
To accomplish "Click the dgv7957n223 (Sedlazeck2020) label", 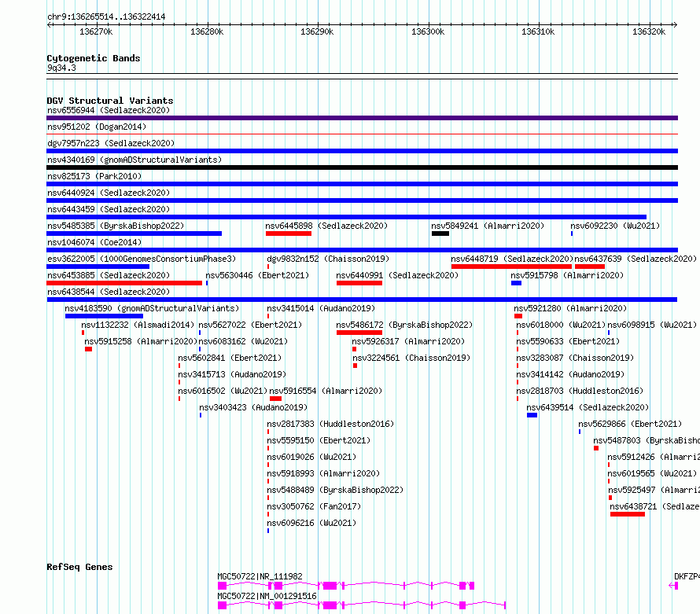I will 111,143.
